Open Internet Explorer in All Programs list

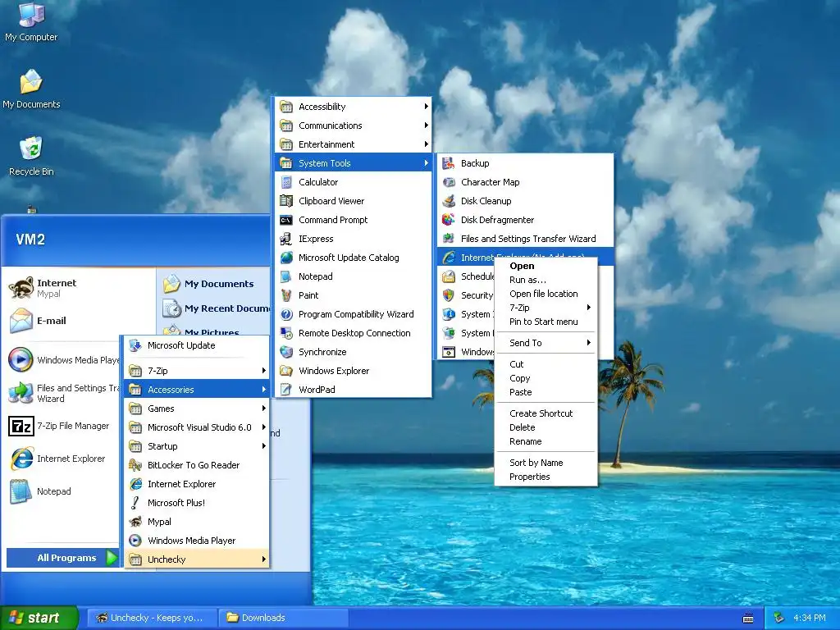click(x=196, y=484)
